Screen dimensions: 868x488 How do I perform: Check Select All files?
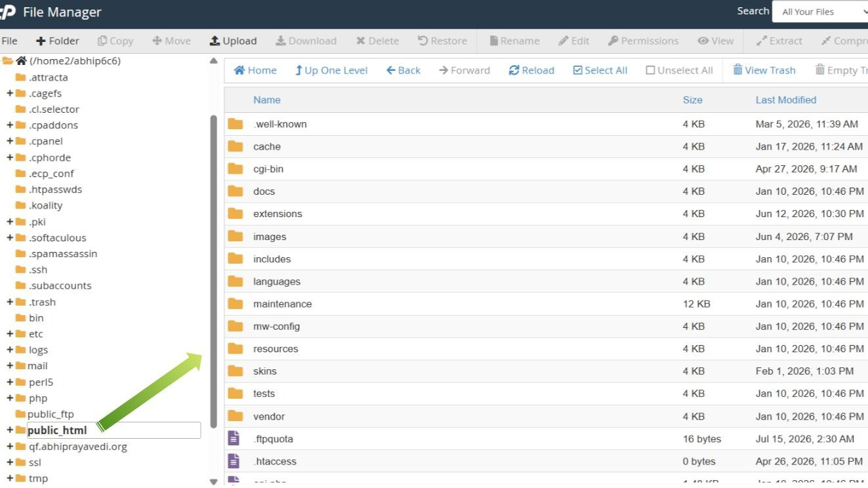[600, 70]
